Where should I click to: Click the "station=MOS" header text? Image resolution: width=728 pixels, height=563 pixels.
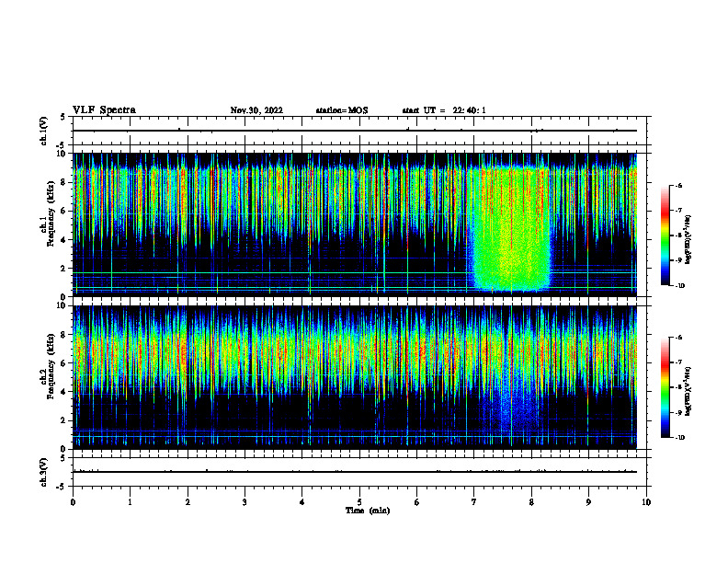(342, 110)
